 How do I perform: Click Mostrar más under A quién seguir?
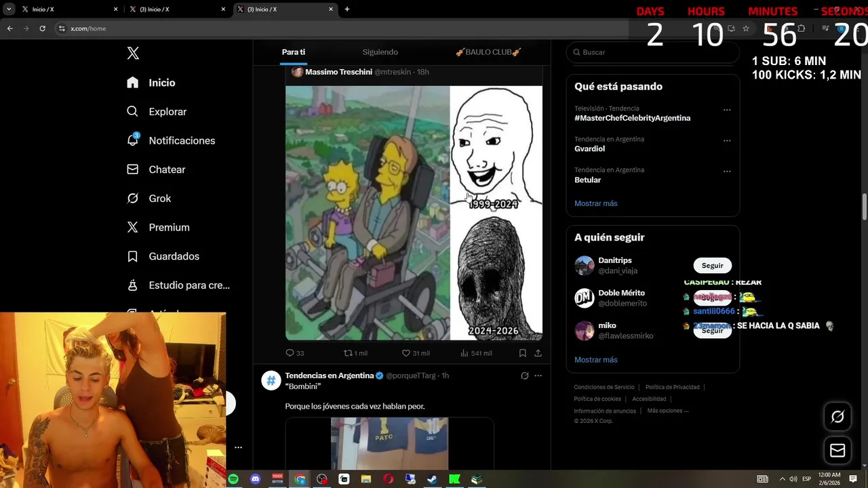pyautogui.click(x=596, y=360)
